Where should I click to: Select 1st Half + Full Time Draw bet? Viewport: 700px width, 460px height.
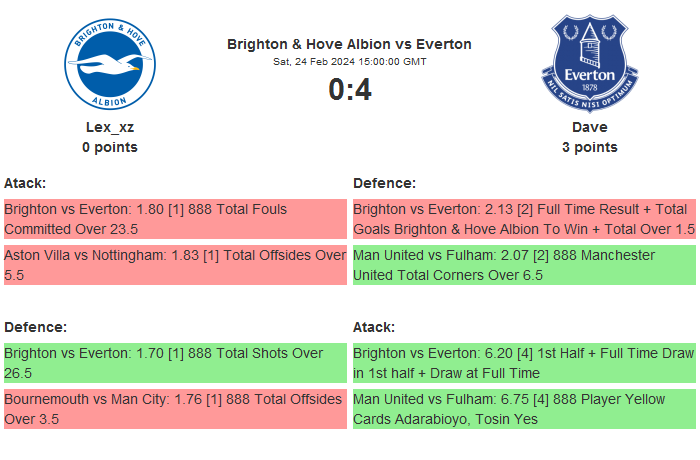pos(523,363)
